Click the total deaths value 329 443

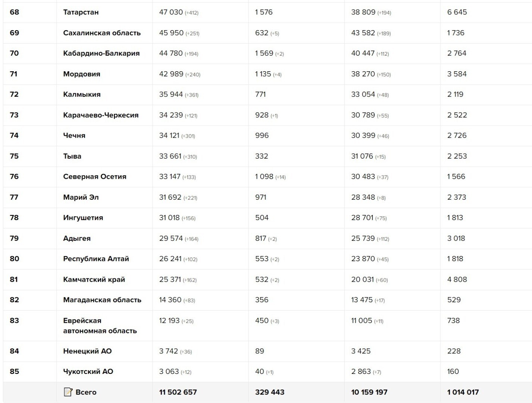coord(270,392)
